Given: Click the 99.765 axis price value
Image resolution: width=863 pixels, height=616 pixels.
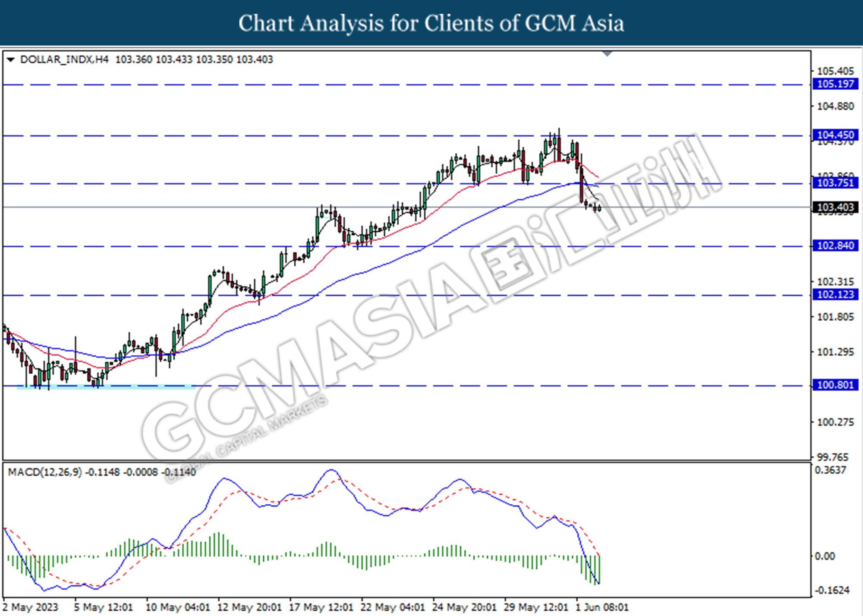Looking at the screenshot, I should click(832, 457).
